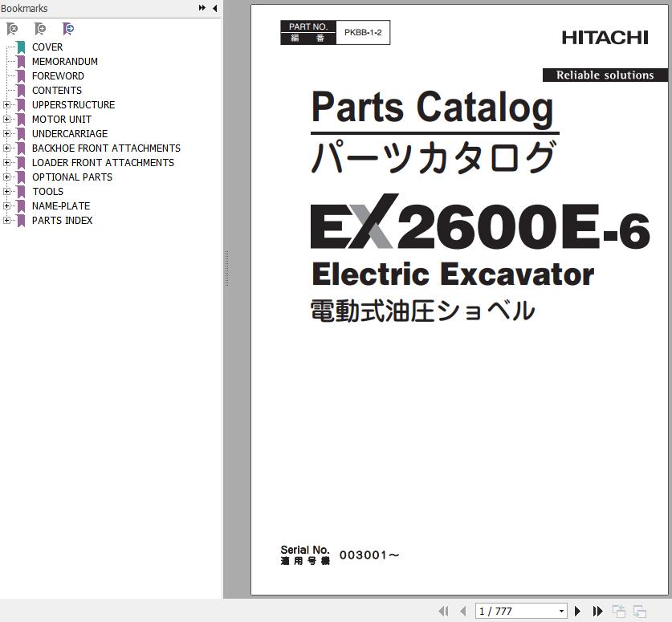This screenshot has width=672, height=622.
Task: Click the previous view icon in the bottom bar
Action: coord(618,611)
